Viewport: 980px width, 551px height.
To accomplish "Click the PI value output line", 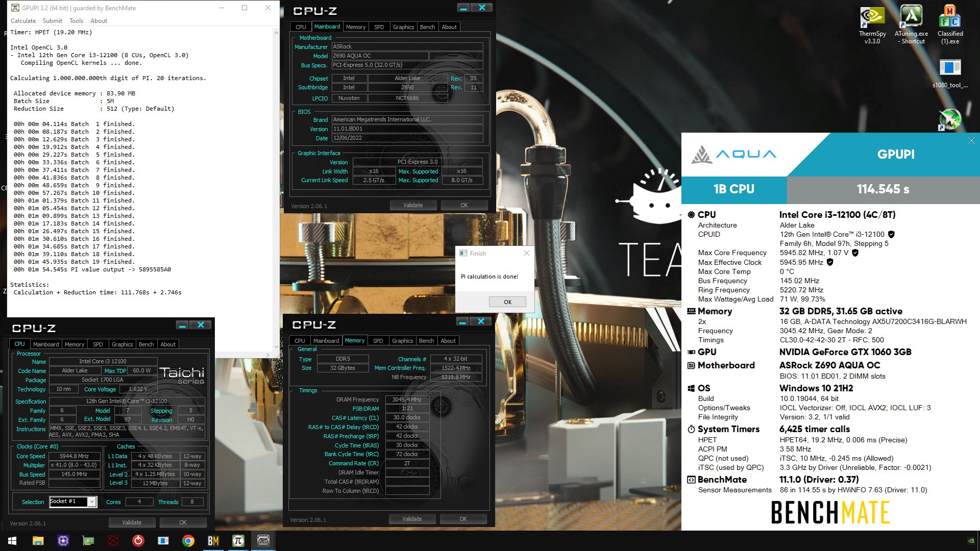I will (x=92, y=269).
